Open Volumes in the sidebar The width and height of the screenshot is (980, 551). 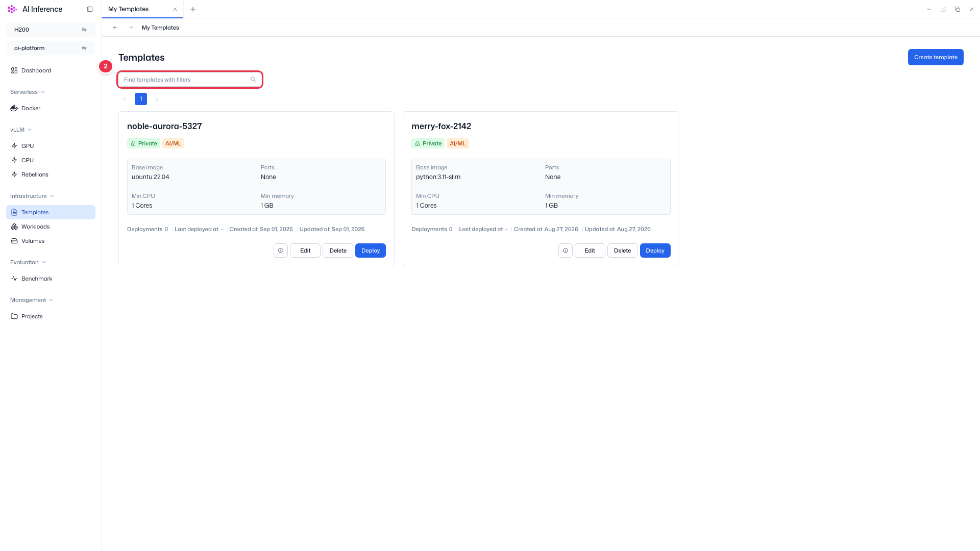point(51,241)
